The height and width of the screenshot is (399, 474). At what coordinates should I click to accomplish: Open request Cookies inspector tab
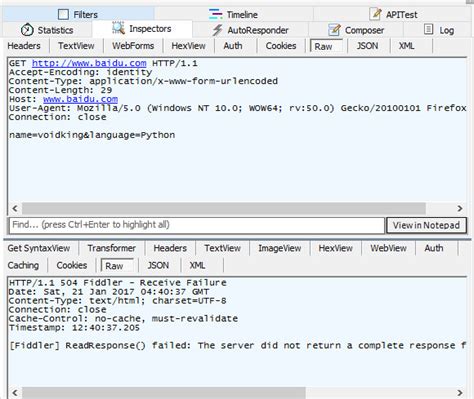tap(281, 46)
